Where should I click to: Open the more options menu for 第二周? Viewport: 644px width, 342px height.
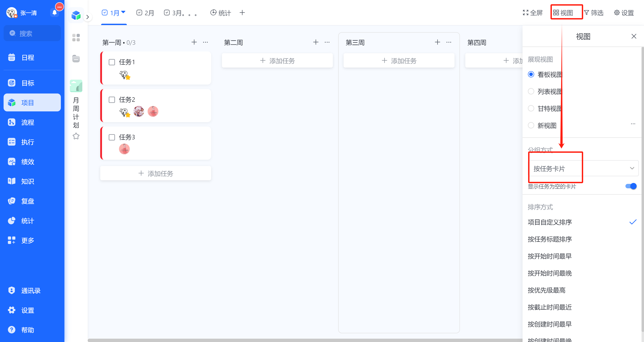(x=327, y=42)
